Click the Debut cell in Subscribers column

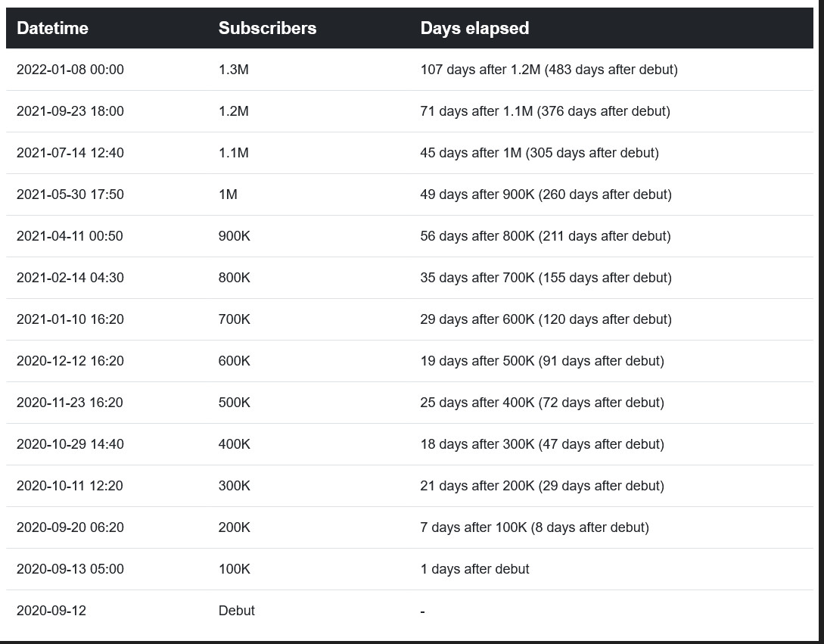point(236,611)
